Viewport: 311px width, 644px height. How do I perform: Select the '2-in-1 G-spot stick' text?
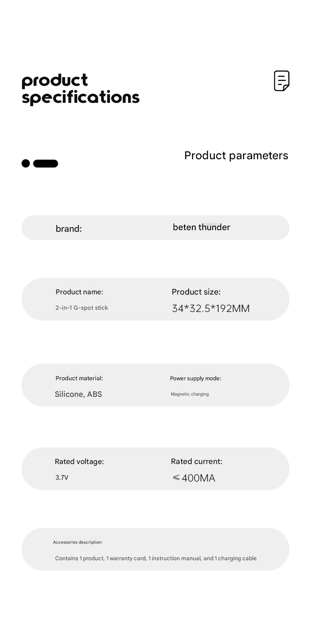coord(82,308)
